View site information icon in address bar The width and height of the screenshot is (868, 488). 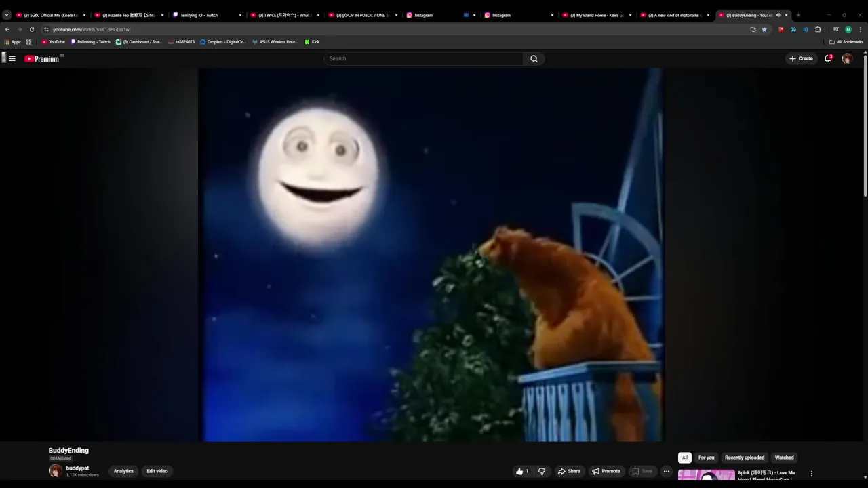pos(46,29)
